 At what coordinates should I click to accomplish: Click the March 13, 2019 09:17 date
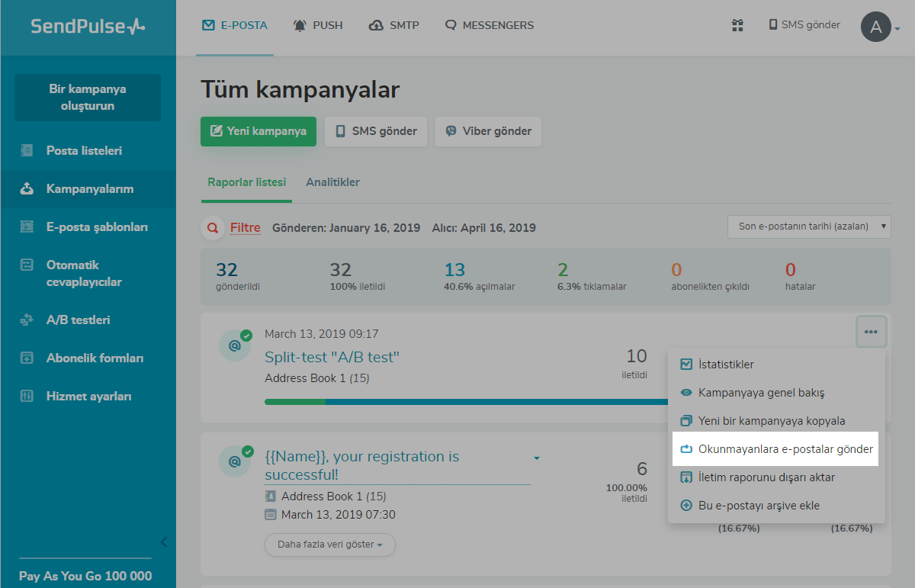point(321,334)
